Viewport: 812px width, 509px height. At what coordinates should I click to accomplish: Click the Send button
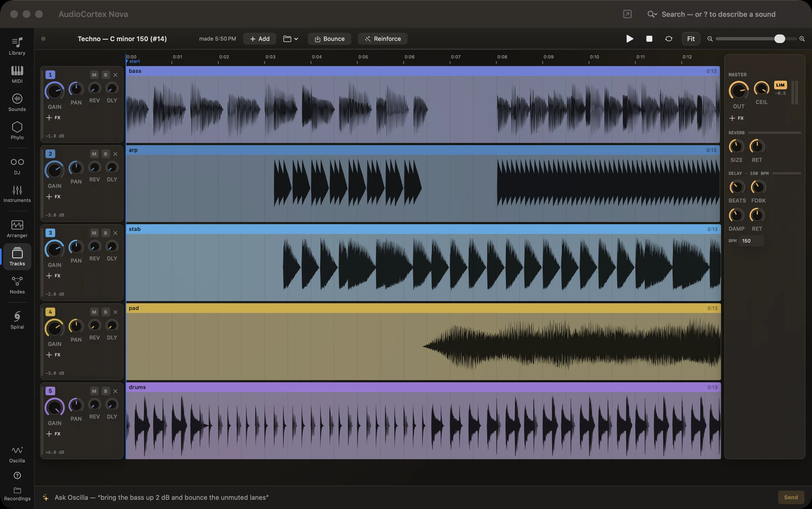click(791, 497)
